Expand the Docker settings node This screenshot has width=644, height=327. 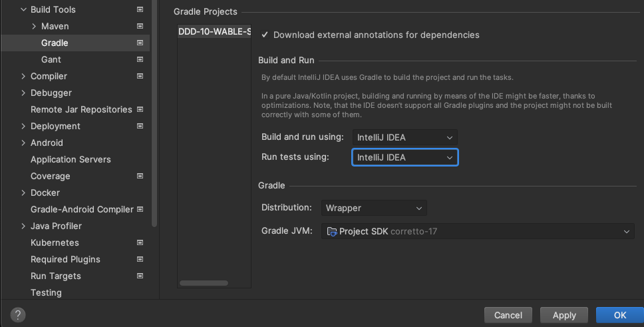click(23, 192)
